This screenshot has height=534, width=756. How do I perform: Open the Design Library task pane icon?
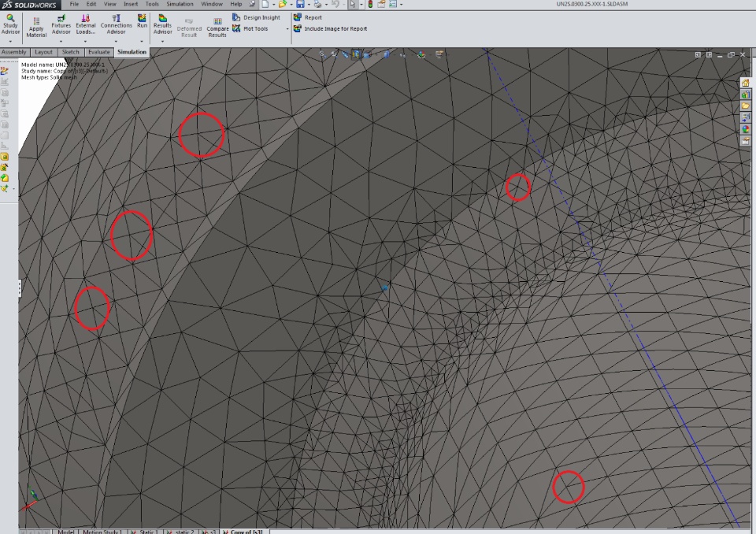pos(746,94)
